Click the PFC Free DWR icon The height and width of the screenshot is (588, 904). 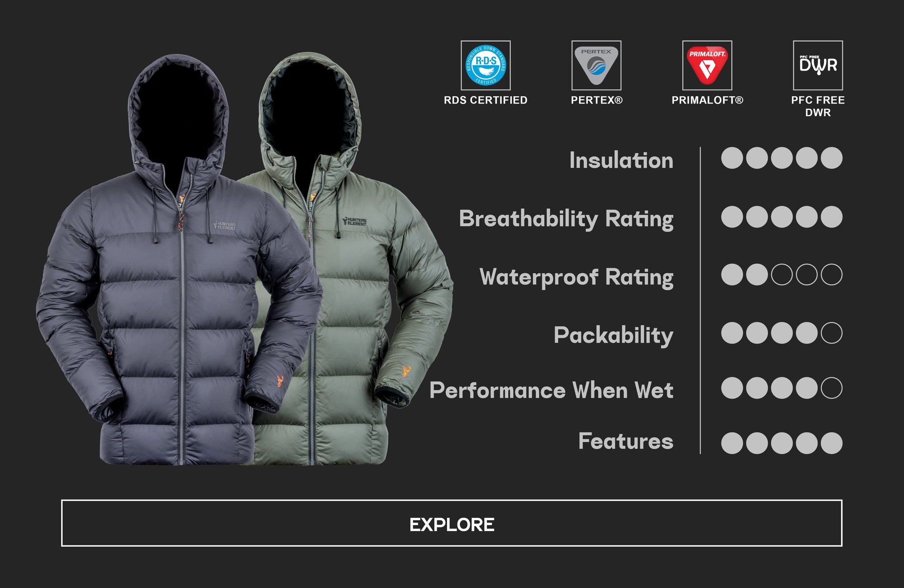(x=818, y=66)
